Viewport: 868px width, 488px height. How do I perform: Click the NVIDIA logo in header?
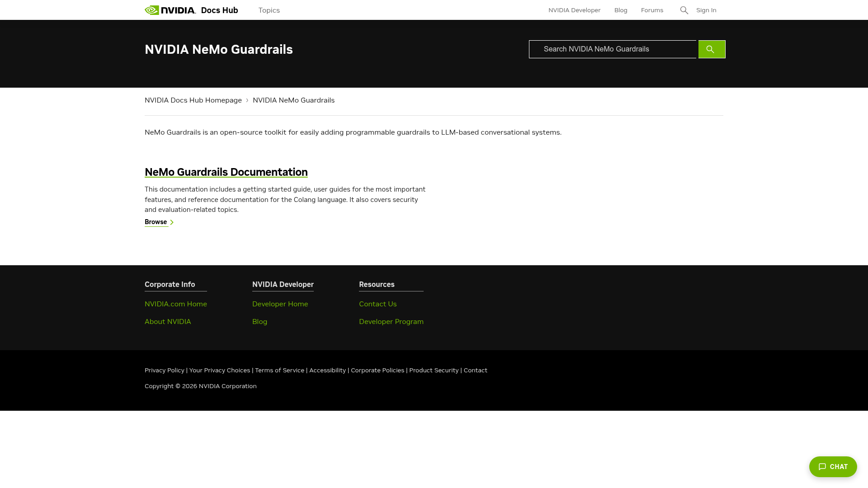click(x=170, y=10)
